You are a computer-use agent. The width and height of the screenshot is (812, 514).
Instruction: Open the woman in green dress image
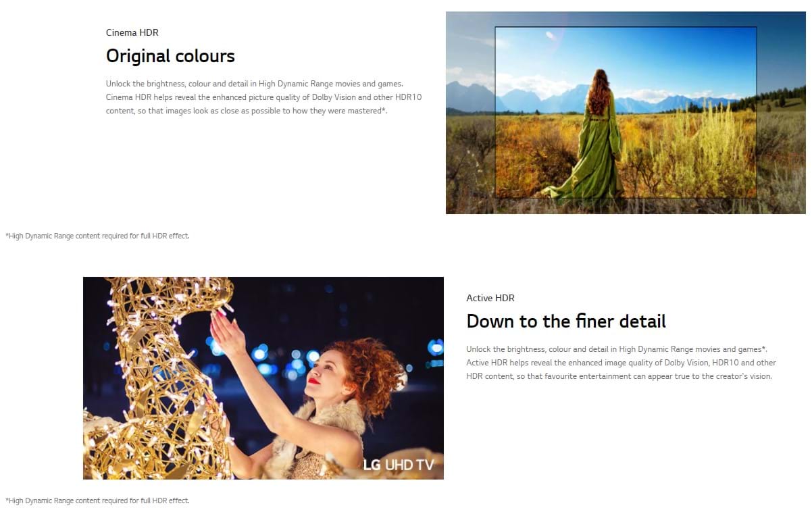coord(626,113)
